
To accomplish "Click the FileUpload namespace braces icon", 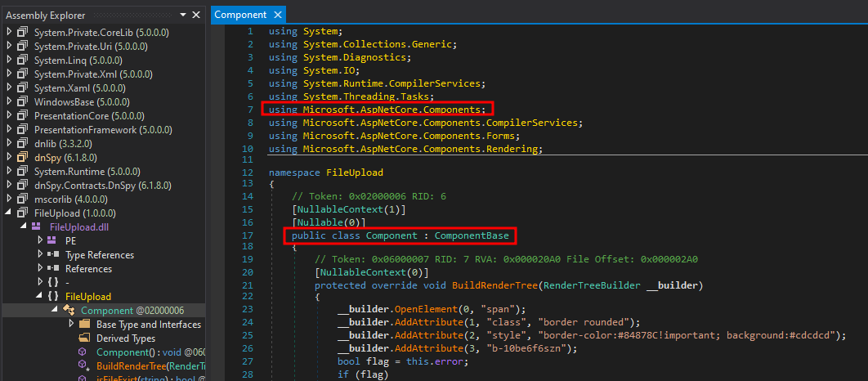I will click(x=52, y=296).
